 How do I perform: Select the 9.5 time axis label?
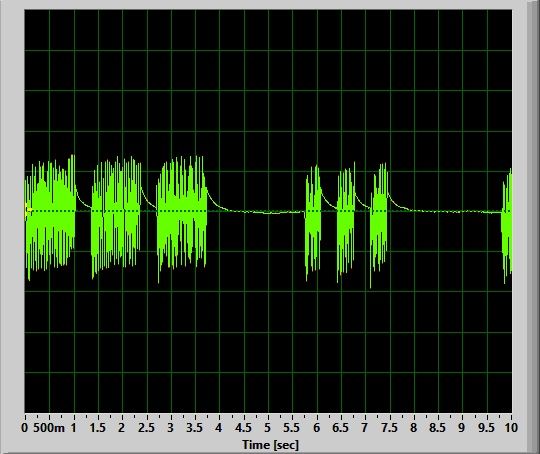(486, 428)
